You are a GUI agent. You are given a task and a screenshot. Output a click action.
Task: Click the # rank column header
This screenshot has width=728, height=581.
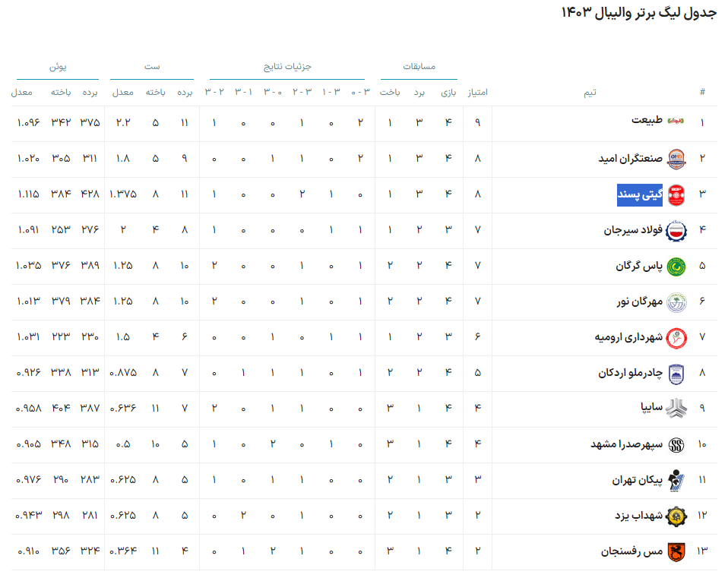702,92
